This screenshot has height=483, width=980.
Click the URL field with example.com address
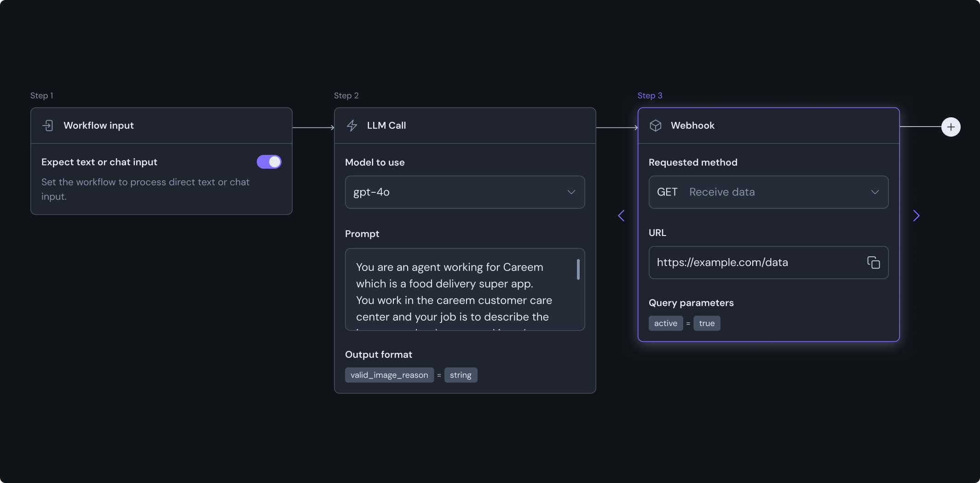tap(755, 262)
